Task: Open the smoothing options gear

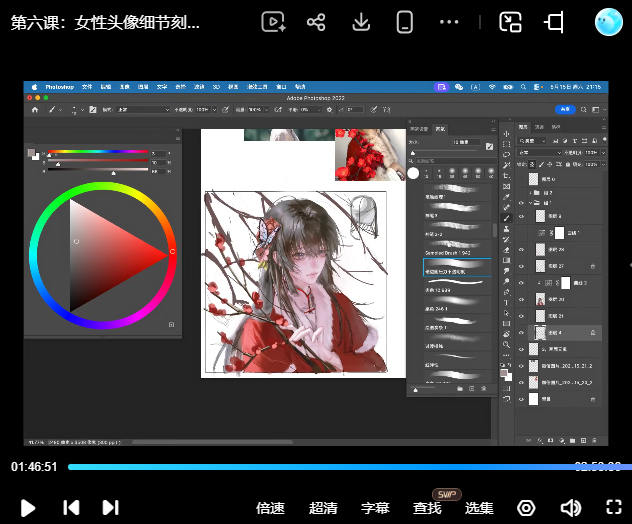Action: coord(329,110)
